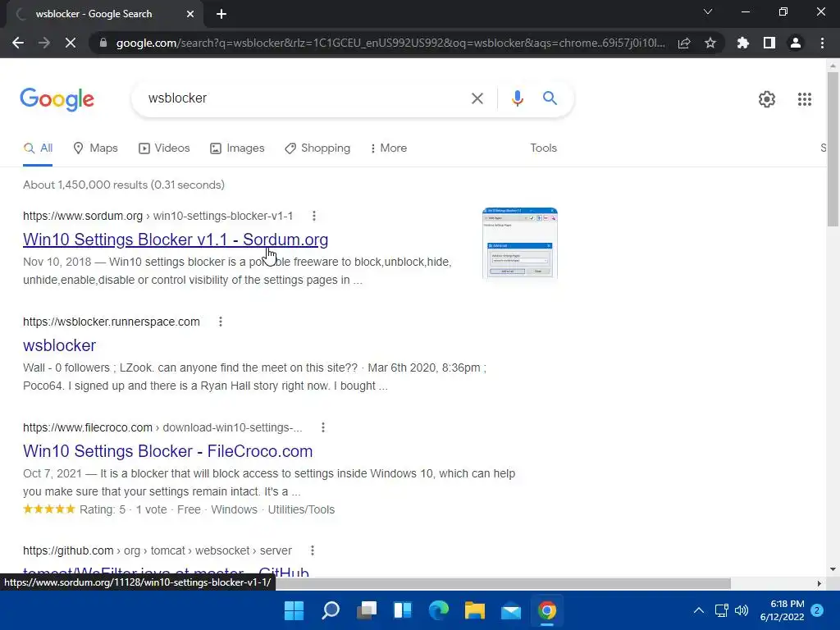
Task: Click the forward navigation arrow
Action: point(44,43)
